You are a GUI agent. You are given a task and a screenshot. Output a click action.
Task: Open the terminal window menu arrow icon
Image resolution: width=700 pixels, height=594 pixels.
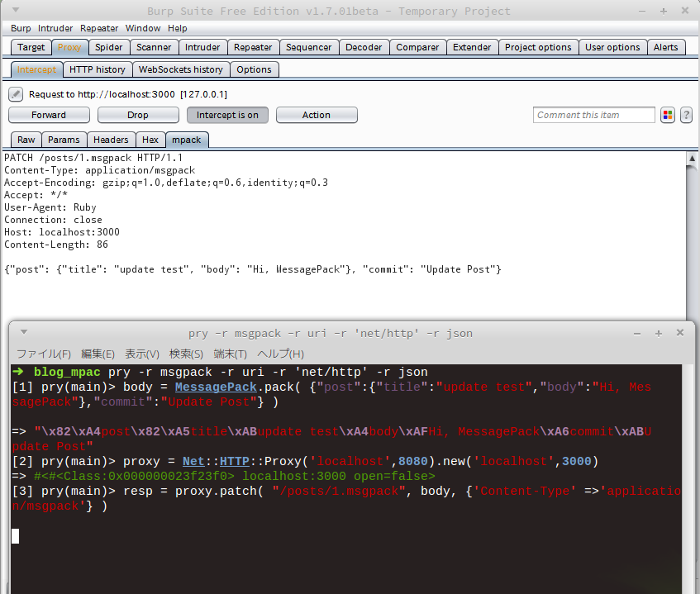[x=23, y=333]
